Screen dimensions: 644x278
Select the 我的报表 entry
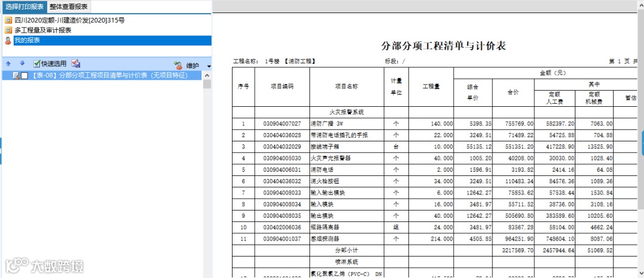click(112, 40)
